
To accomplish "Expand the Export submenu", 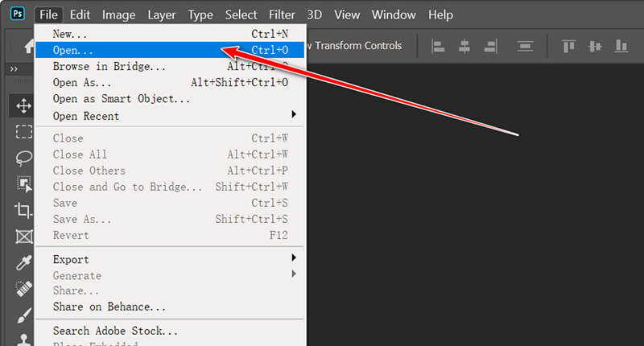I will 170,259.
